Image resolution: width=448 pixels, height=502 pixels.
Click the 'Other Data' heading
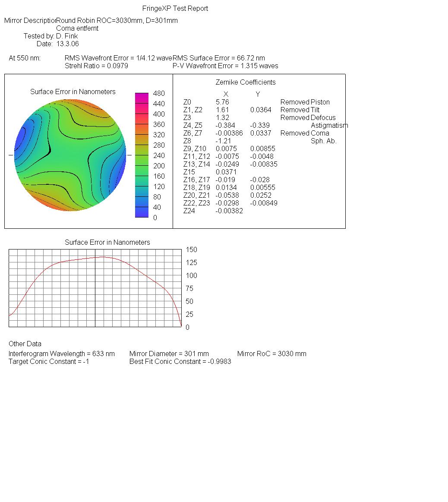click(25, 344)
